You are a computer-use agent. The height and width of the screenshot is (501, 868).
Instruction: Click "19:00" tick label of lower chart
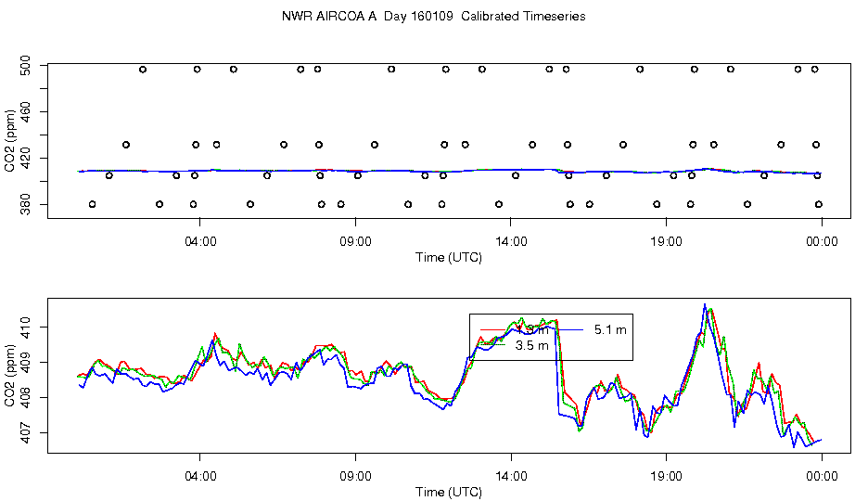pos(666,476)
